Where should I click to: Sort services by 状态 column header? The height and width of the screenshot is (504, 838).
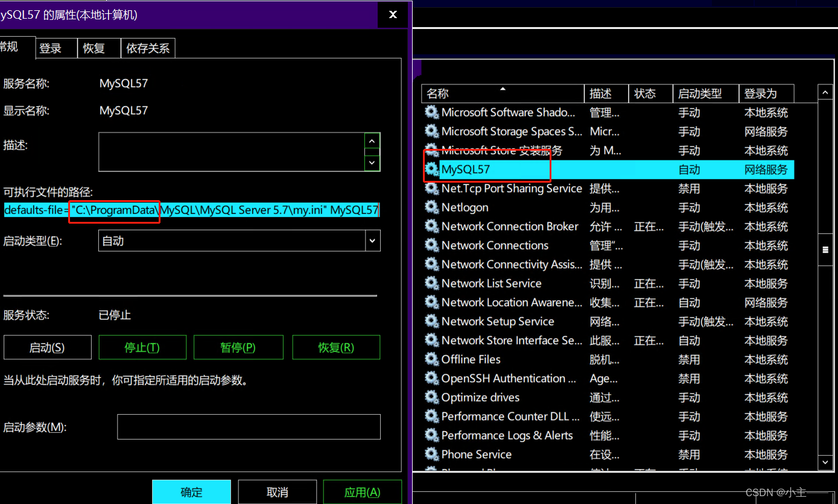click(x=650, y=93)
